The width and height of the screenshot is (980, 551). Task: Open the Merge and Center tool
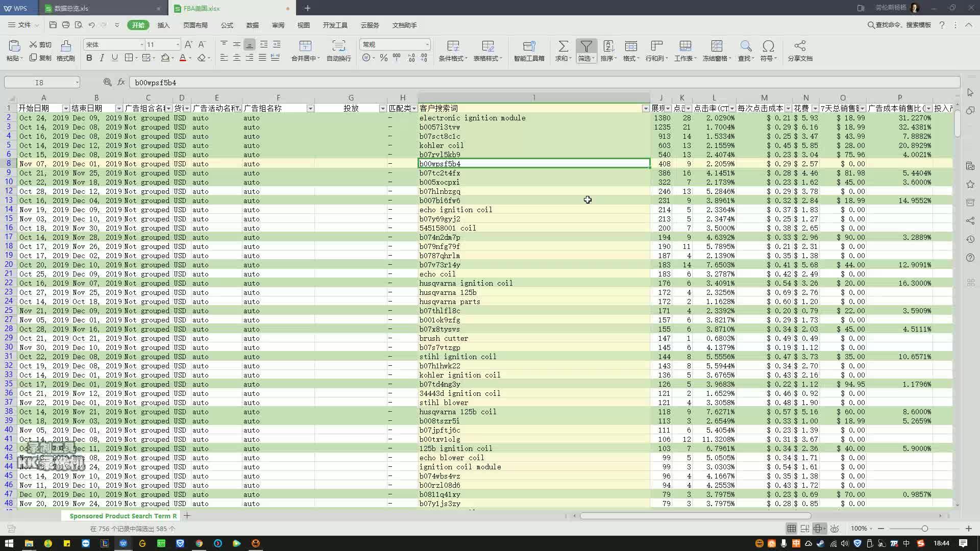tap(305, 51)
